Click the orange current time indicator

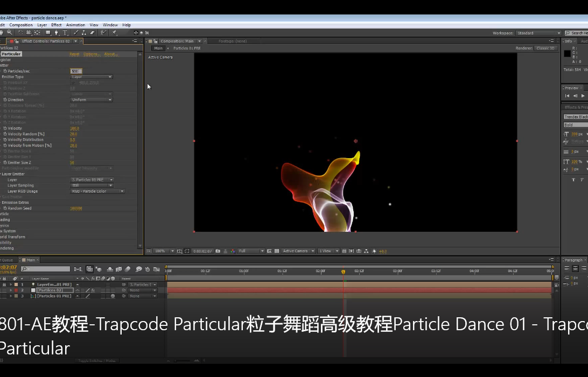pos(343,272)
